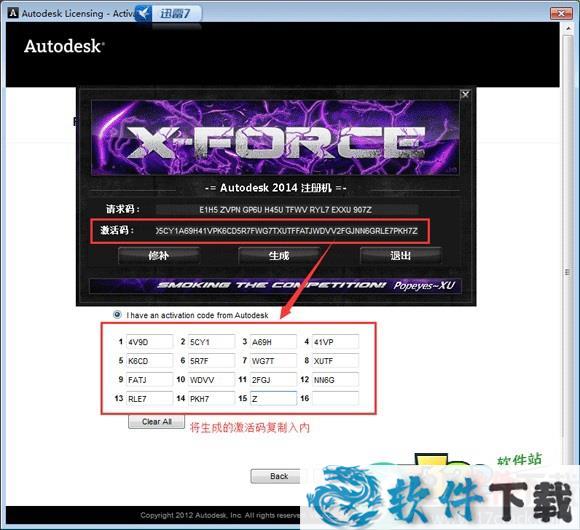Screen dimensions: 580x530
Task: Click activation field 6 containing 5R7F
Action: (x=211, y=361)
